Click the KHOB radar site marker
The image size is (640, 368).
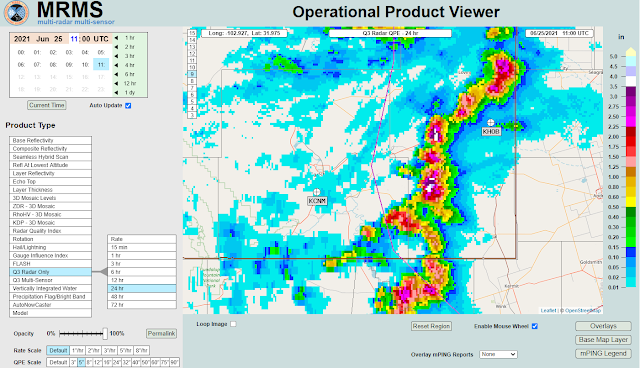pyautogui.click(x=491, y=122)
